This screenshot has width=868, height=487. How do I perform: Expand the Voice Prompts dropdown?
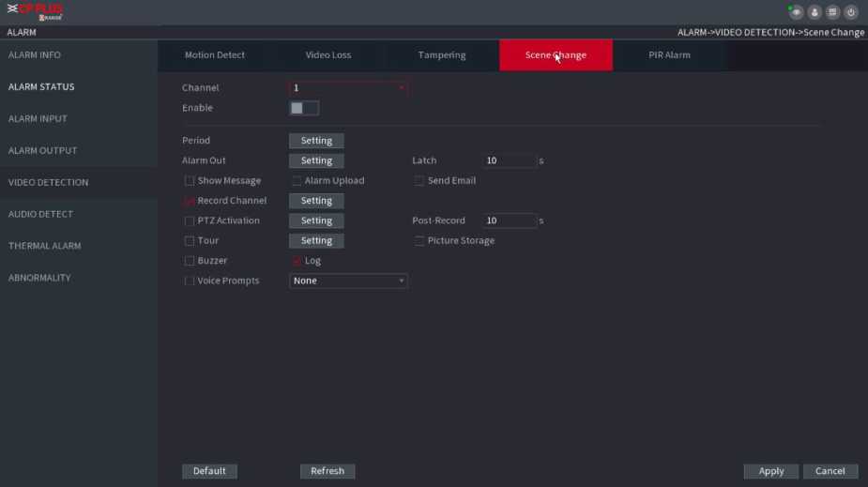pyautogui.click(x=347, y=281)
